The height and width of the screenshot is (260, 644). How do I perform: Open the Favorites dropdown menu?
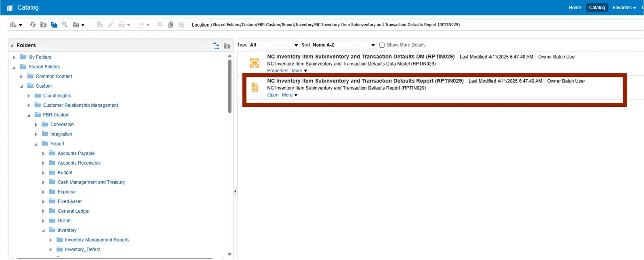coord(624,8)
